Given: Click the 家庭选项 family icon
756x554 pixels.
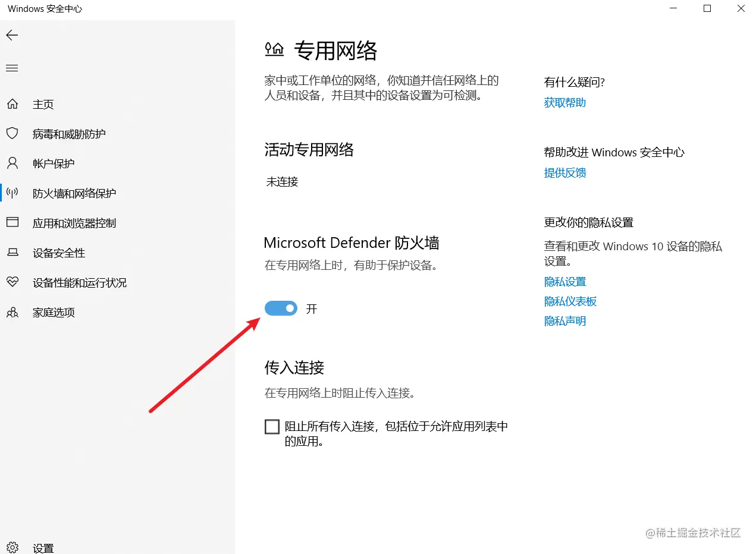Looking at the screenshot, I should tap(12, 312).
